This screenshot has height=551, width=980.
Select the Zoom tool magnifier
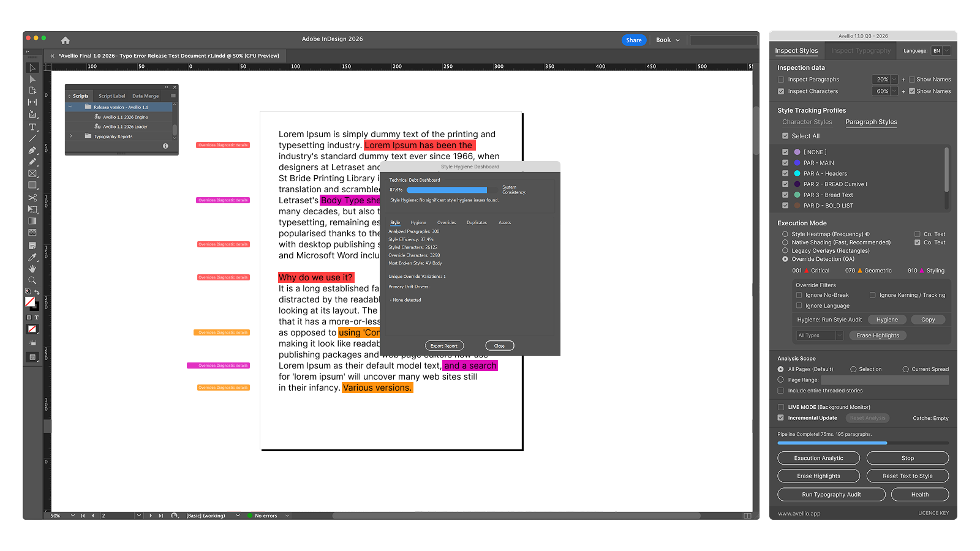click(32, 280)
